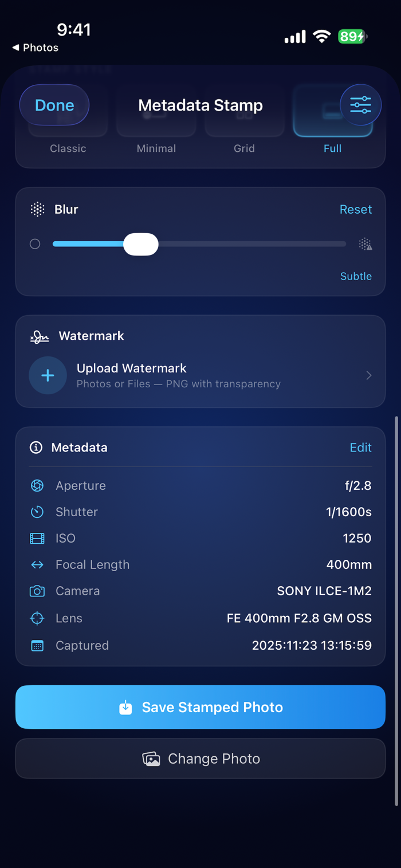The height and width of the screenshot is (868, 401).
Task: Expand the Upload Watermark chevron
Action: (369, 375)
